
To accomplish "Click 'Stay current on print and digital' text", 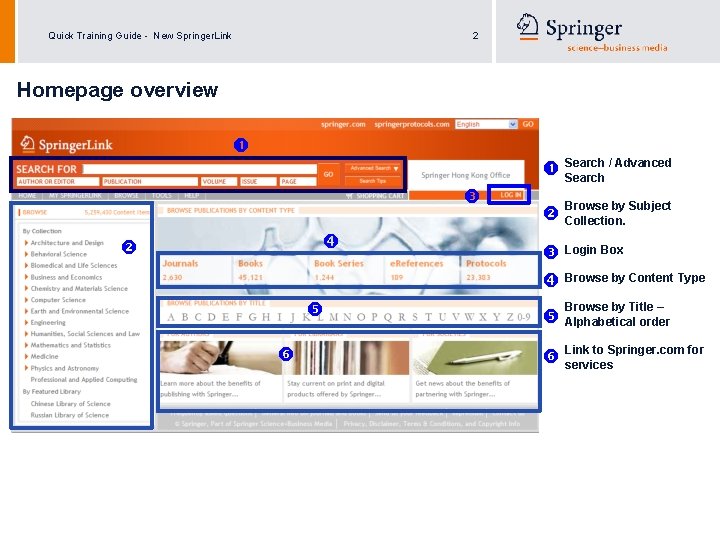I will coord(336,388).
